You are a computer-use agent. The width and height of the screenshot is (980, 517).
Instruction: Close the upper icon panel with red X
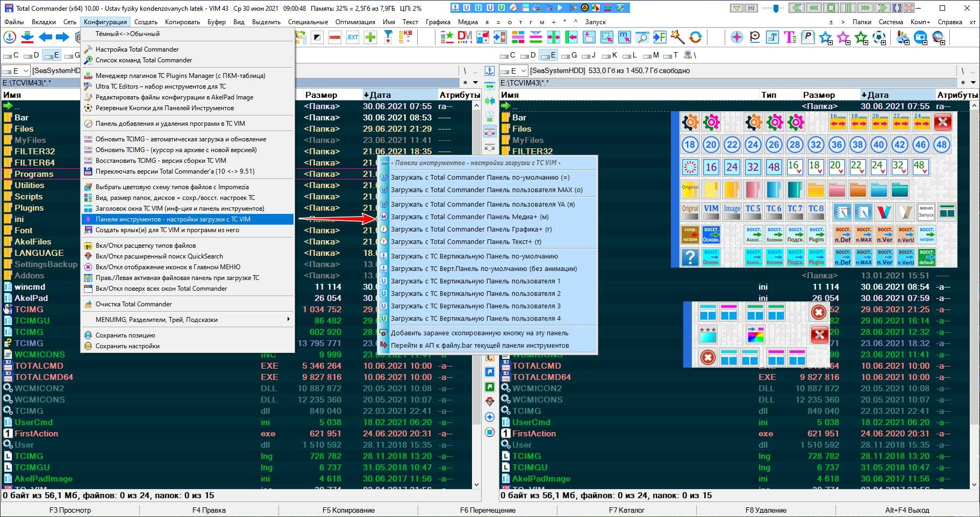click(942, 122)
